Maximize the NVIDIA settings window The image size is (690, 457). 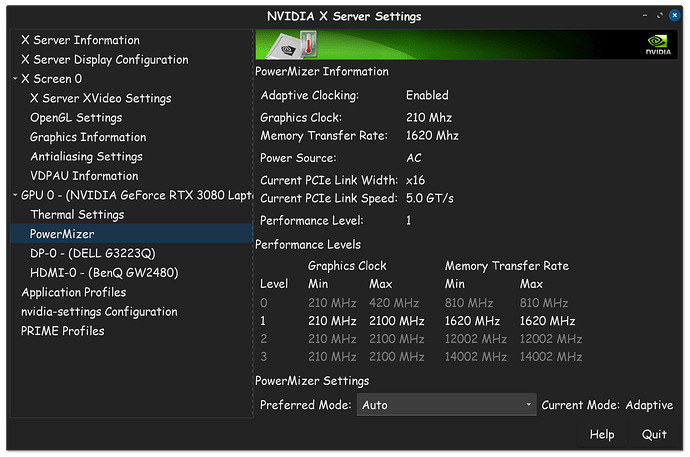coord(659,15)
